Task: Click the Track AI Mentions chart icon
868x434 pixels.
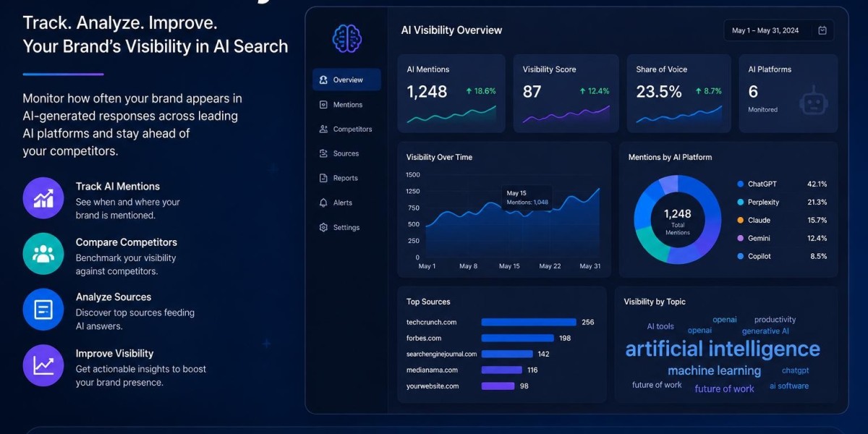Action: click(43, 197)
